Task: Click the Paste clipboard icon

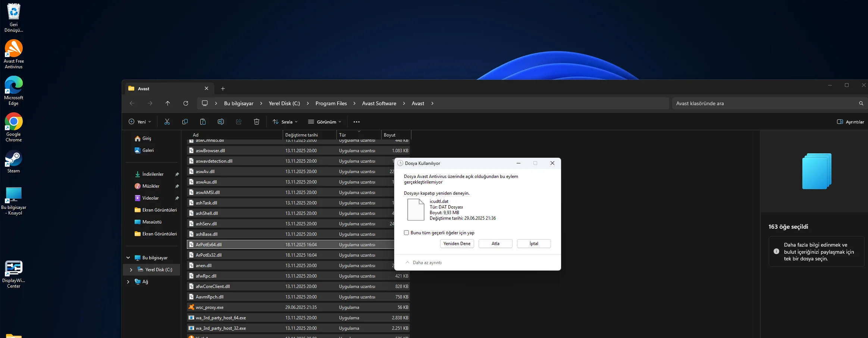Action: pos(203,122)
